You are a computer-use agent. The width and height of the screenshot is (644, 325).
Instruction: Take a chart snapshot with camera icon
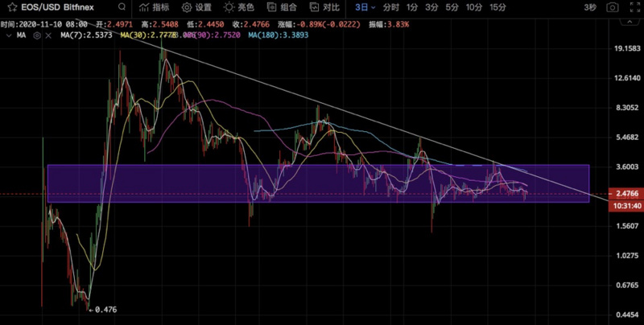tap(613, 8)
